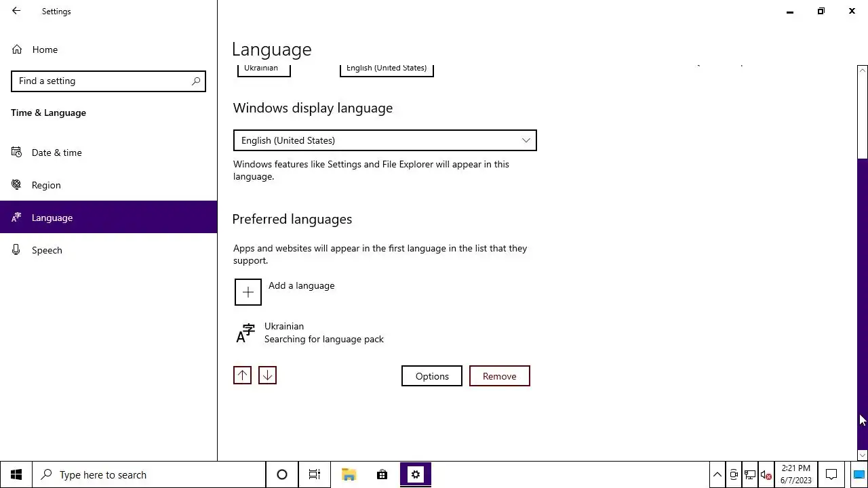Click the Settings gear taskbar icon
868x488 pixels.
(416, 474)
